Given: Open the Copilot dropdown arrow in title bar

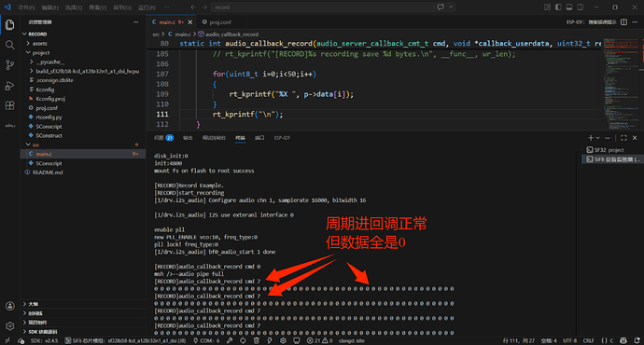Looking at the screenshot, I should 451,7.
